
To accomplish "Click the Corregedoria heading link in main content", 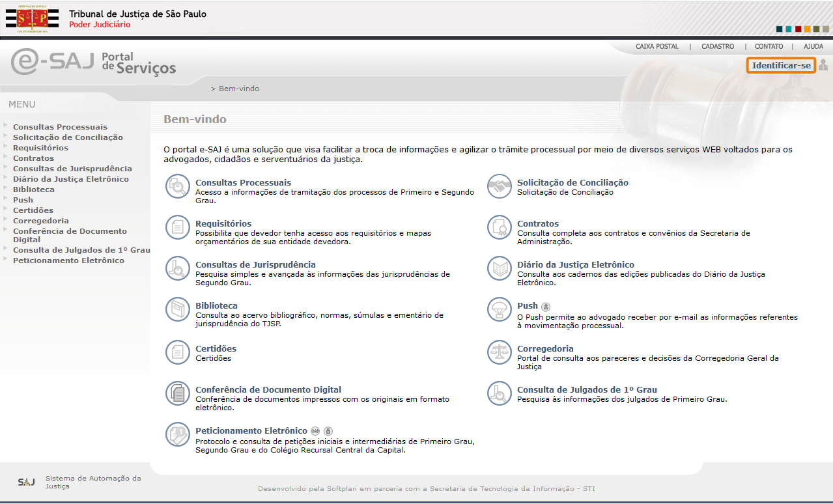I will 545,349.
